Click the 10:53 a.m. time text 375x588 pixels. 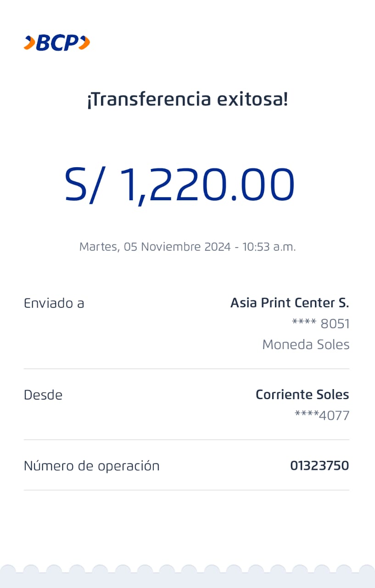tap(269, 247)
